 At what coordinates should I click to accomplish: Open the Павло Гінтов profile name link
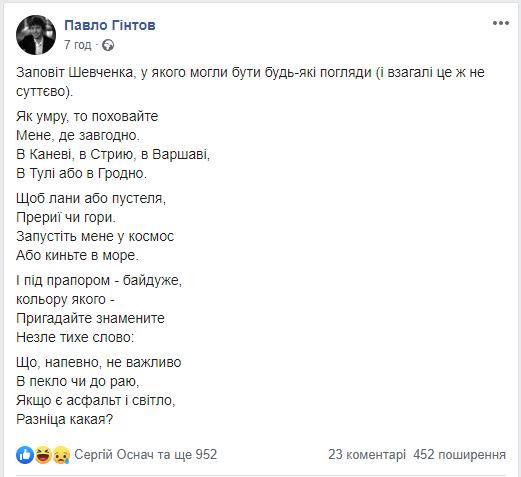point(110,25)
